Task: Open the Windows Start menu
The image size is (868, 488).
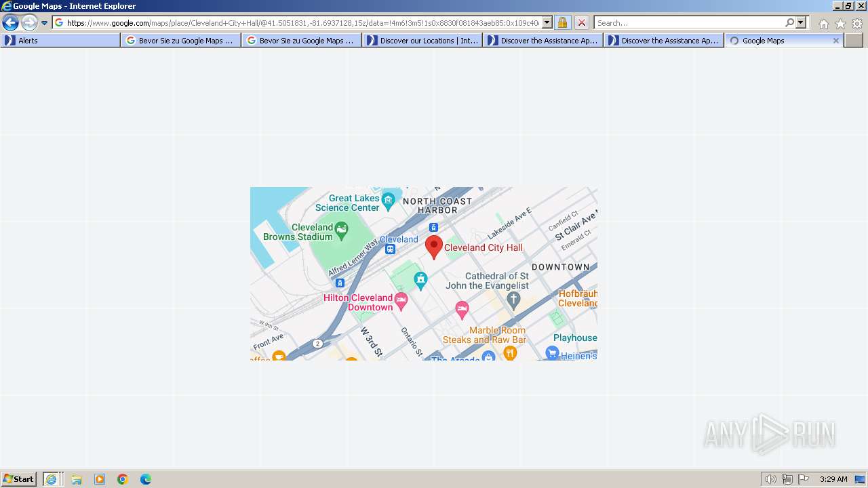Action: 19,479
